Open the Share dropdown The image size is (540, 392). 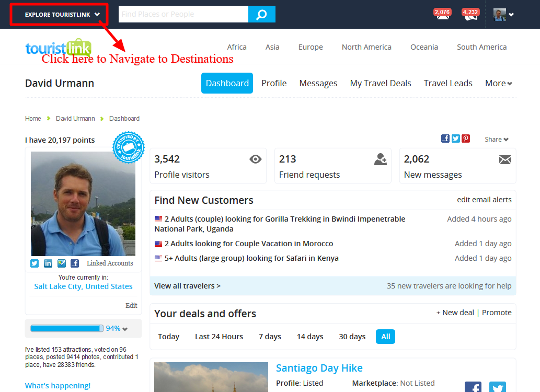click(496, 139)
